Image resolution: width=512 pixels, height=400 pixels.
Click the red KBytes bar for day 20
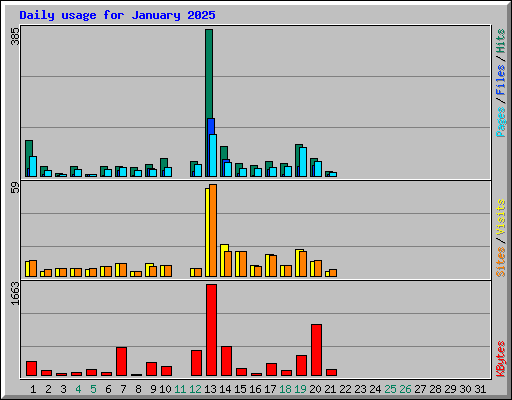coord(316,350)
